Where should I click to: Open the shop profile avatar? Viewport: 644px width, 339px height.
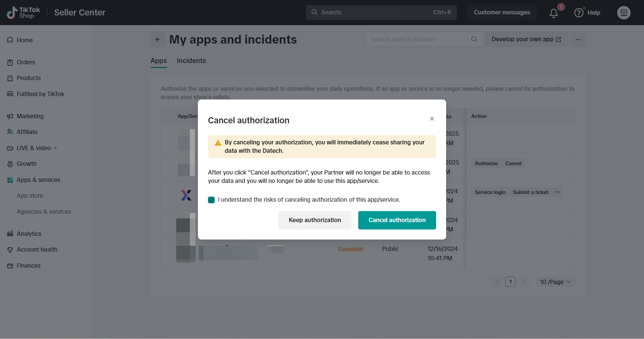(x=624, y=13)
